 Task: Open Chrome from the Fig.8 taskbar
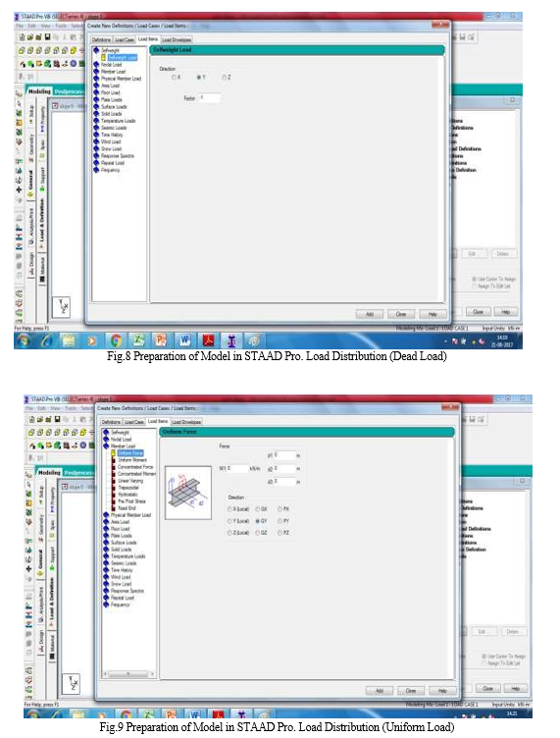pyautogui.click(x=116, y=341)
